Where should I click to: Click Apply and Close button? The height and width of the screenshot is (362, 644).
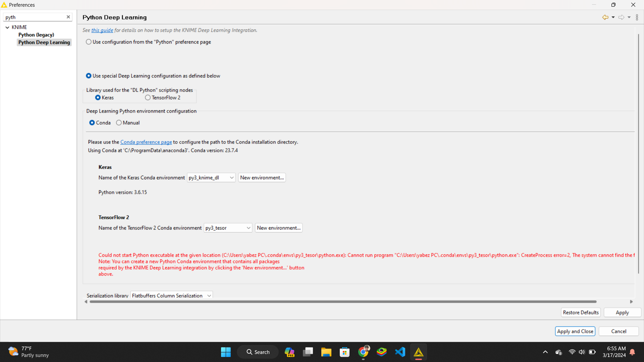575,331
